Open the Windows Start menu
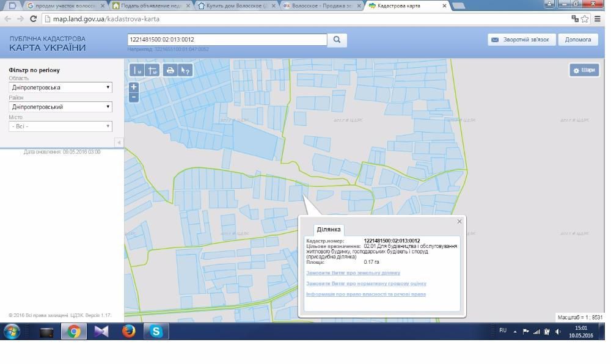Image resolution: width=611 pixels, height=364 pixels. 12,332
